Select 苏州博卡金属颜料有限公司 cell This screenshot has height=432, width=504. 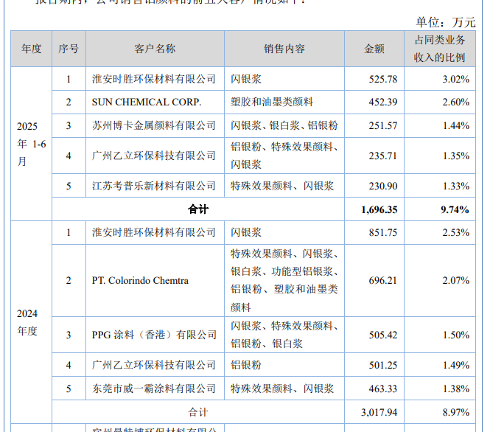155,125
